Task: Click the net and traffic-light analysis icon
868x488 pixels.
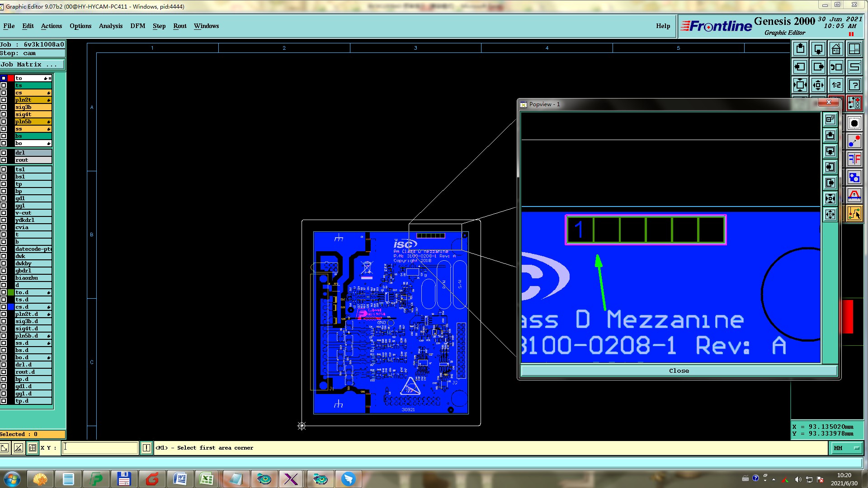Action: [854, 103]
